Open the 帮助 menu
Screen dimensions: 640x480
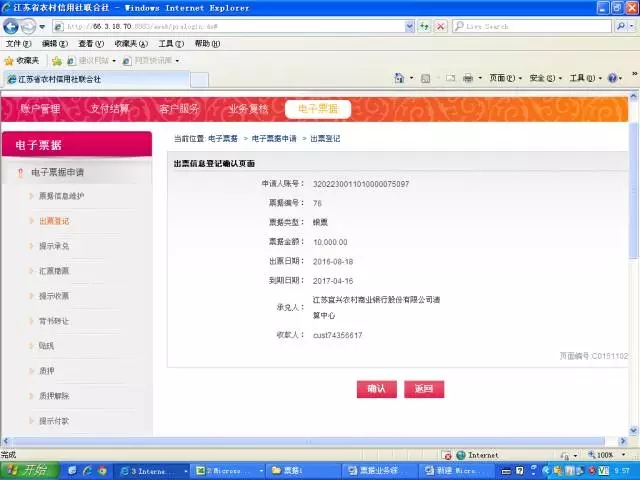pos(207,44)
